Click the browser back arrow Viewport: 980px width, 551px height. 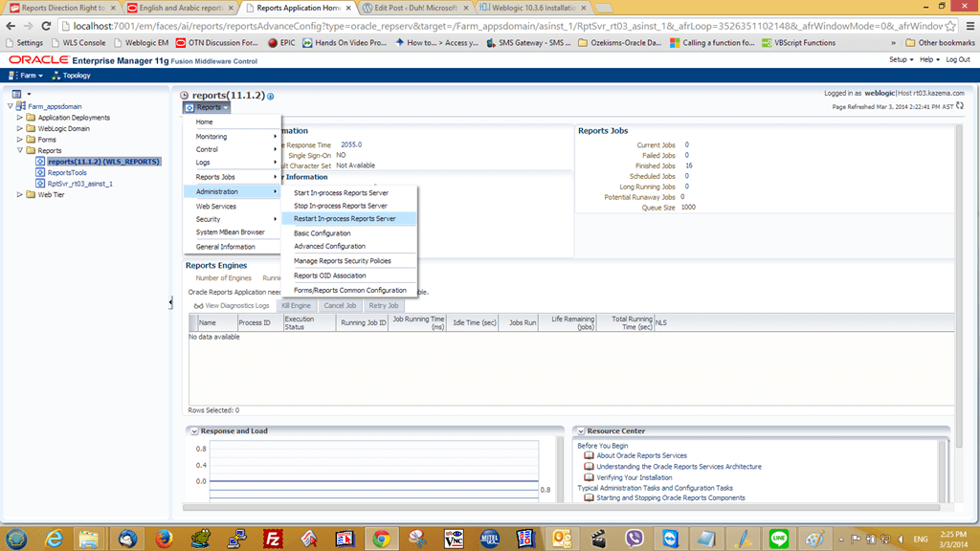[10, 26]
